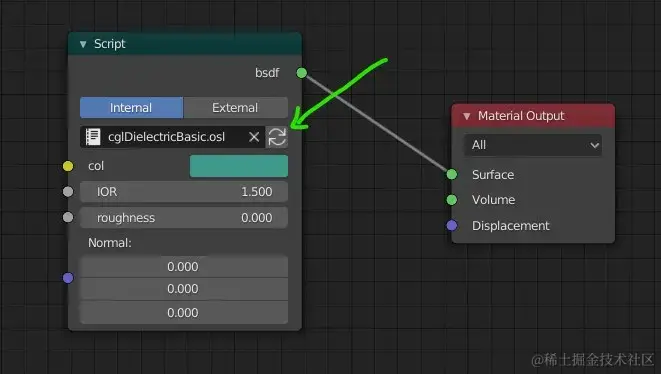The image size is (661, 374).
Task: Open the text datablock browse icon
Action: (x=93, y=137)
